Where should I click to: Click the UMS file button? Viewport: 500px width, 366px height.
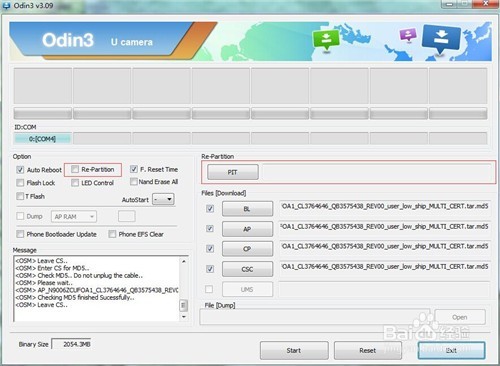247,289
